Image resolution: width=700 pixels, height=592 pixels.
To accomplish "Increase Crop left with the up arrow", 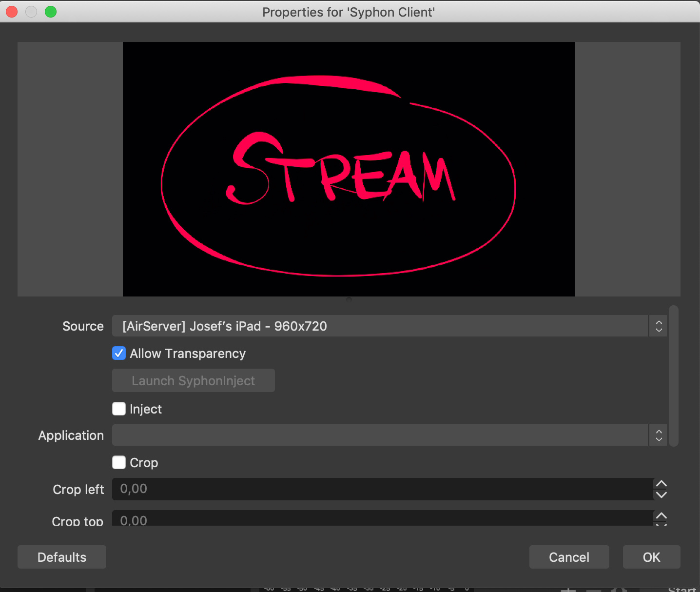I will 661,484.
